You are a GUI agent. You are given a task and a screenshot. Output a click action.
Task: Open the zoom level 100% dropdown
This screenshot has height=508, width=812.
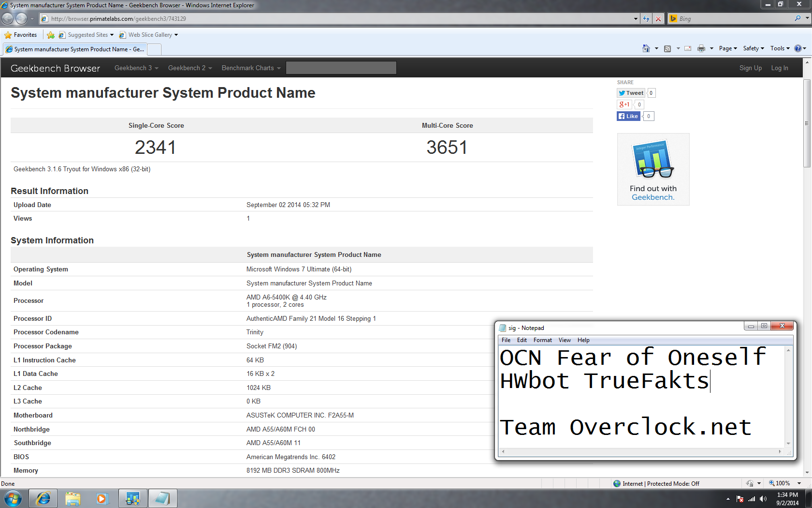(799, 483)
